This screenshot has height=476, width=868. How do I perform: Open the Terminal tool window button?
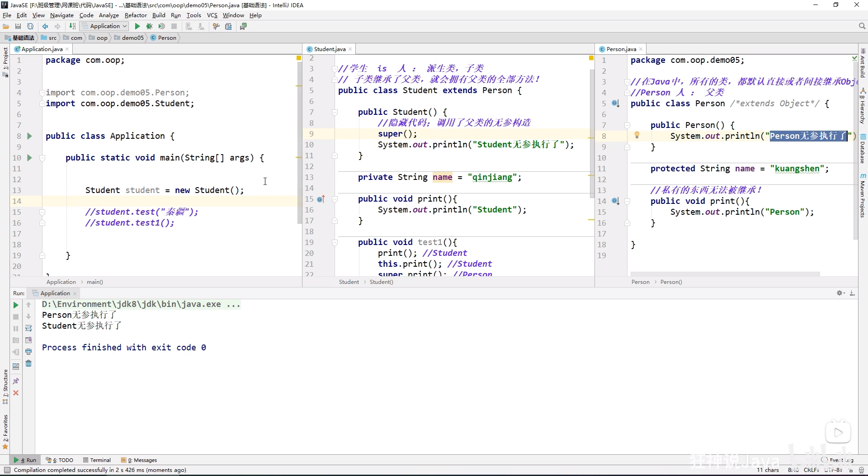point(97,460)
